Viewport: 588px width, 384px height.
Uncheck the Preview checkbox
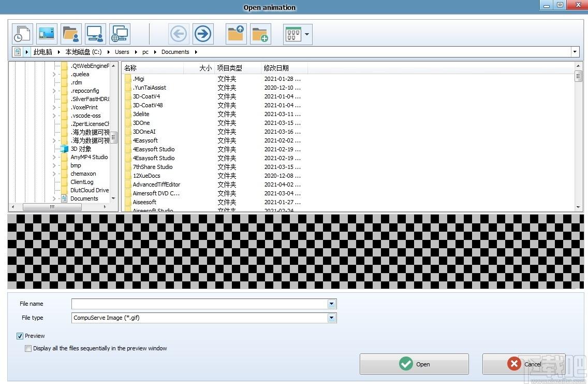(20, 336)
